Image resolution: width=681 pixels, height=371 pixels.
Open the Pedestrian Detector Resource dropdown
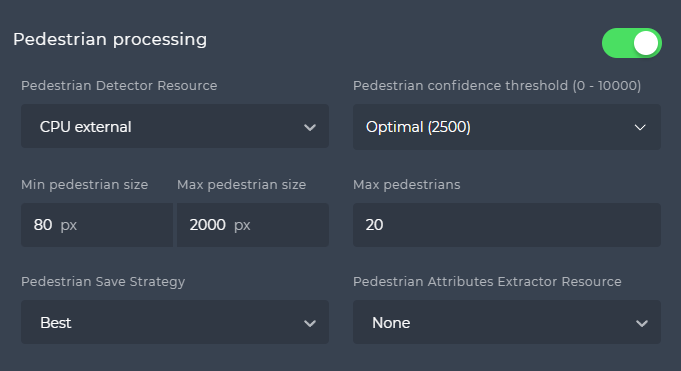[175, 126]
